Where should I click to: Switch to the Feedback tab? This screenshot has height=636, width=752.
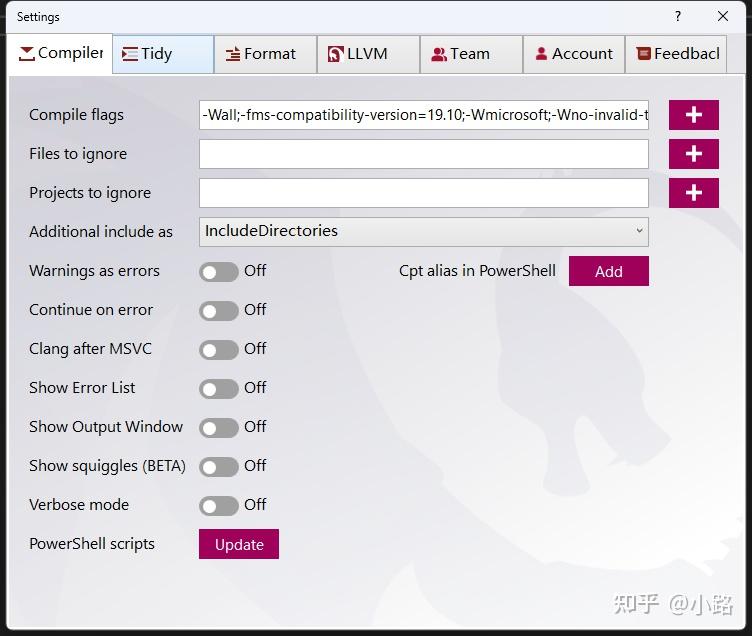[x=676, y=54]
